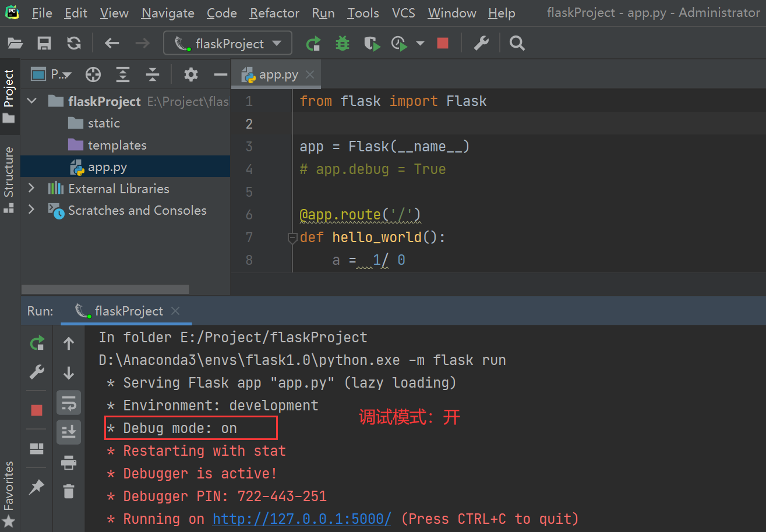Click the Expand All icon in Project panel
This screenshot has height=532, width=766.
pos(122,75)
